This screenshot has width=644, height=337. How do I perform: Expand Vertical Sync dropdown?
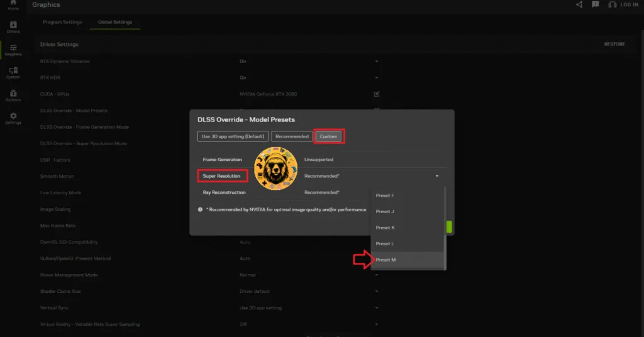377,308
